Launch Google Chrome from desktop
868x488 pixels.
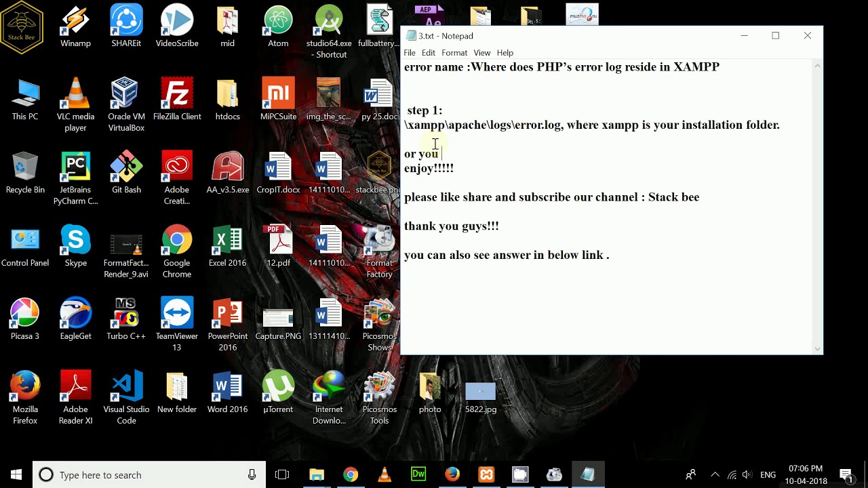177,251
